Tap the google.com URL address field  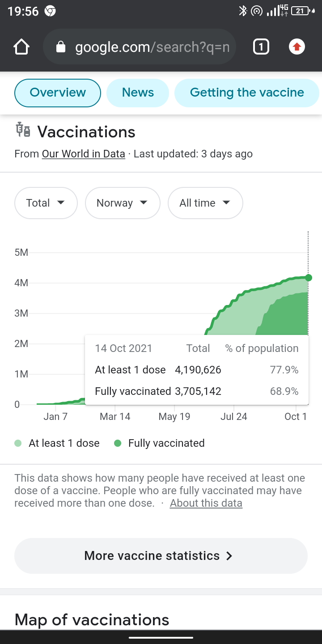(152, 47)
